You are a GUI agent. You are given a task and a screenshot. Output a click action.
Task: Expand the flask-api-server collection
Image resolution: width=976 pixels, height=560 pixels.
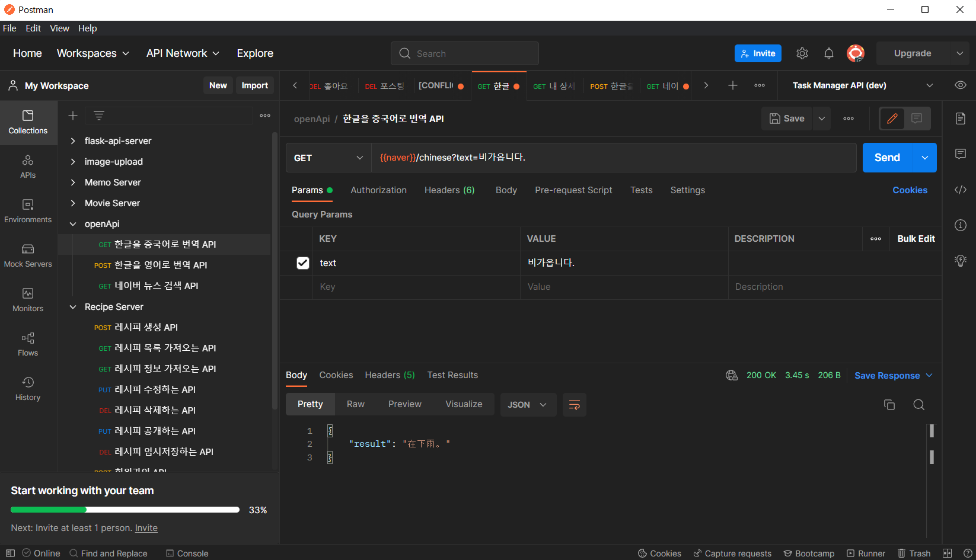click(73, 141)
